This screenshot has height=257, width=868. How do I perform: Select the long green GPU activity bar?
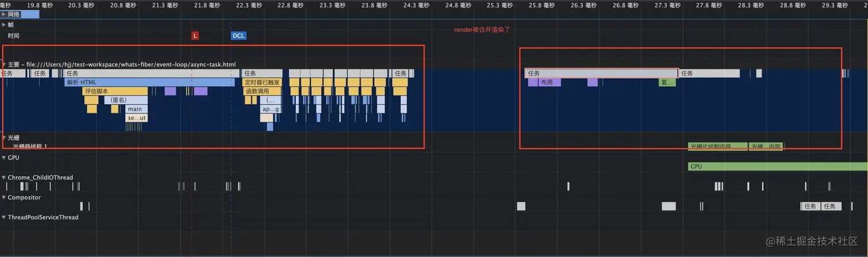coord(778,166)
